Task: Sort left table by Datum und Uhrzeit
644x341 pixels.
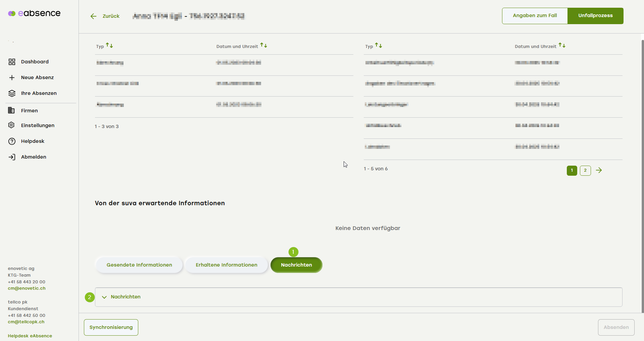Action: [264, 46]
